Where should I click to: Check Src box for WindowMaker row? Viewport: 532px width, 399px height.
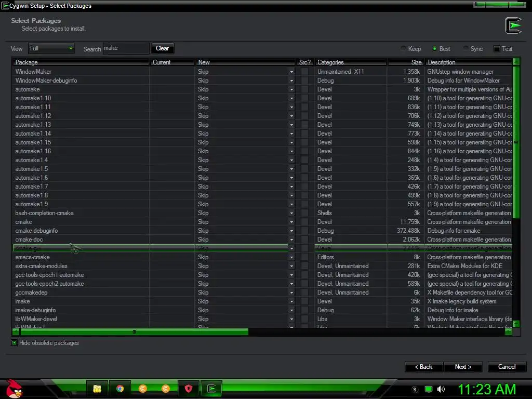click(x=304, y=72)
